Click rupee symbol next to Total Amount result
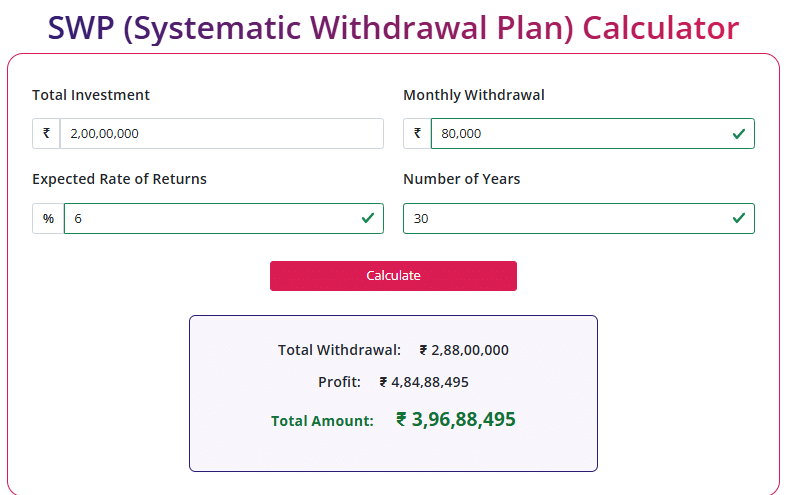791x495 pixels. (402, 420)
